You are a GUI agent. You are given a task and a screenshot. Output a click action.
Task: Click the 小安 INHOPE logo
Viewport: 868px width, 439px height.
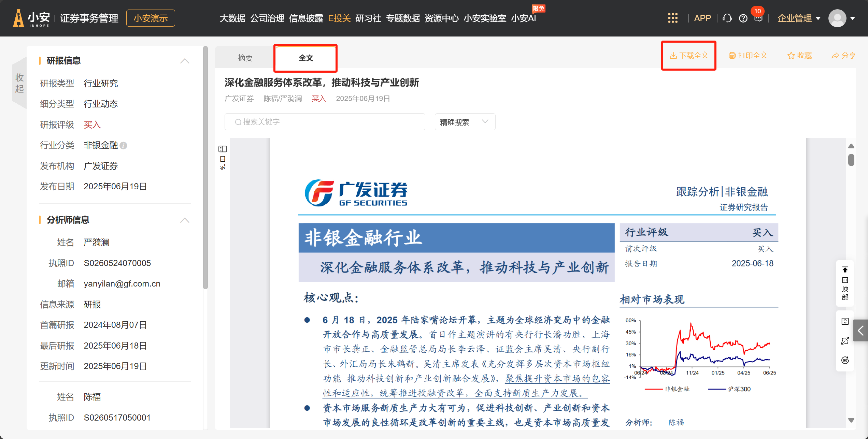pos(31,18)
